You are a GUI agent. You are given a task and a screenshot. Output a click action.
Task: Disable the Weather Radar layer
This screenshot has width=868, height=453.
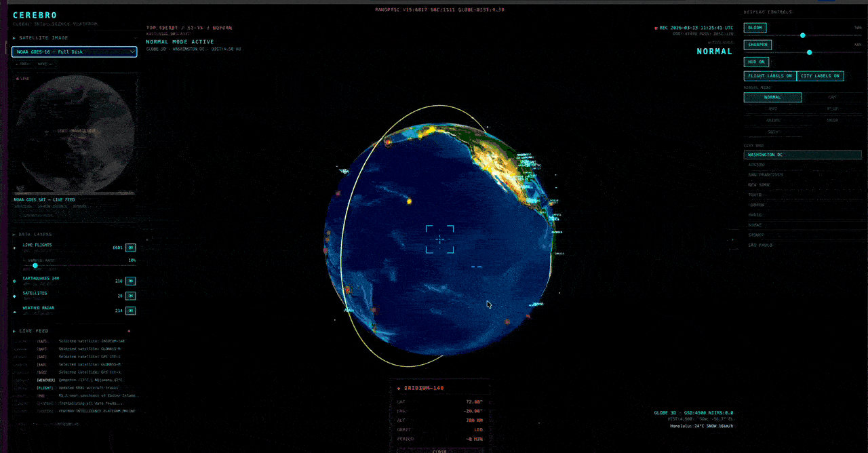pos(130,311)
